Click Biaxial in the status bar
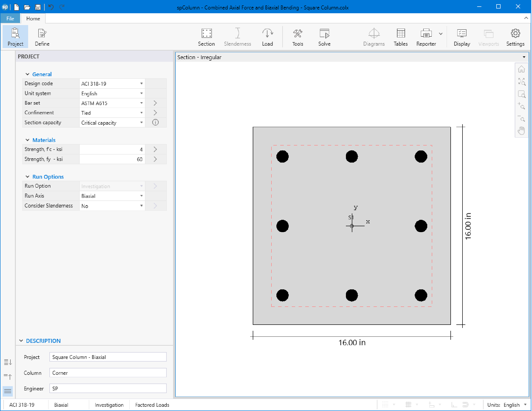 point(61,405)
